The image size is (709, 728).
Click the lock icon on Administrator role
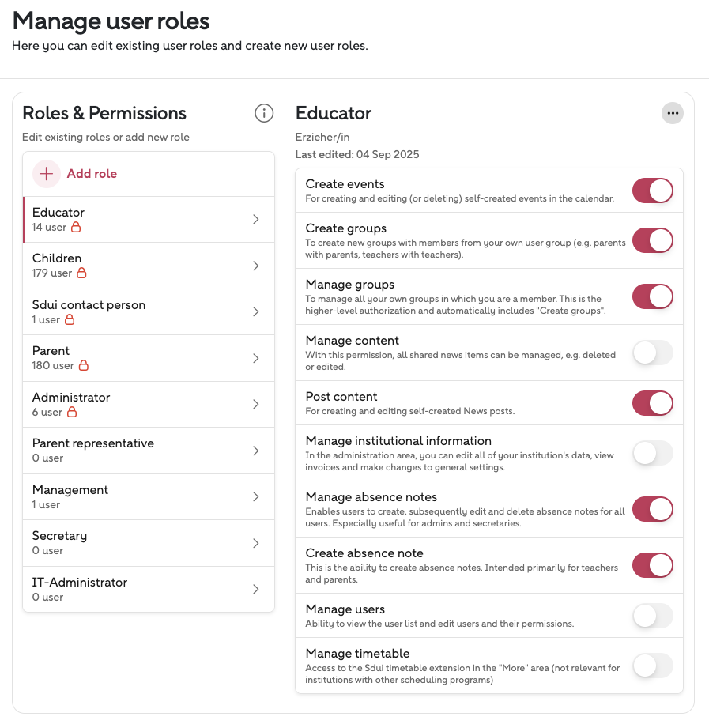pos(72,413)
